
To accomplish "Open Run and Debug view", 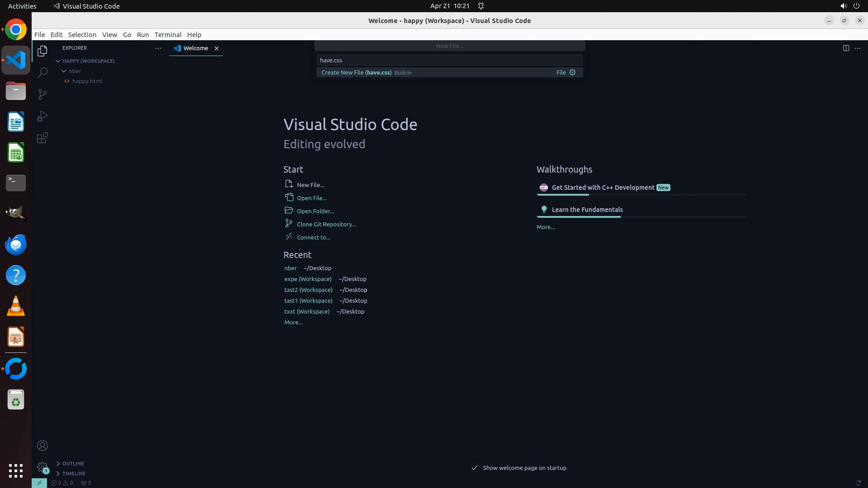I will tap(42, 116).
